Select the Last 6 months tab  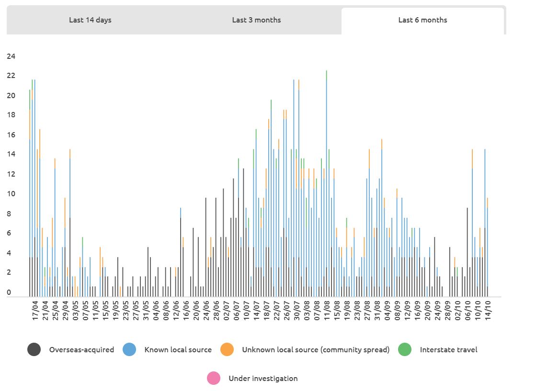coord(422,20)
